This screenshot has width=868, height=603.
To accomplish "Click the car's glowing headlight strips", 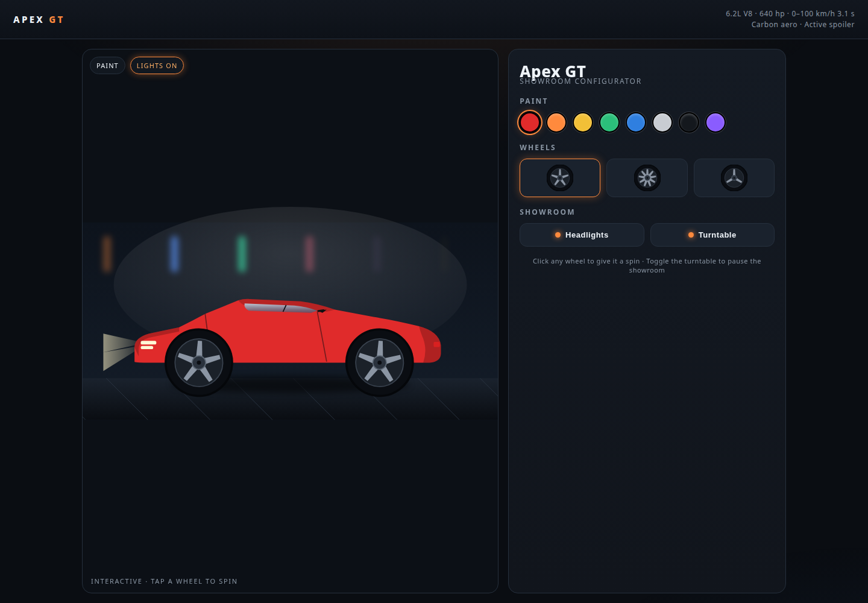I will point(148,345).
